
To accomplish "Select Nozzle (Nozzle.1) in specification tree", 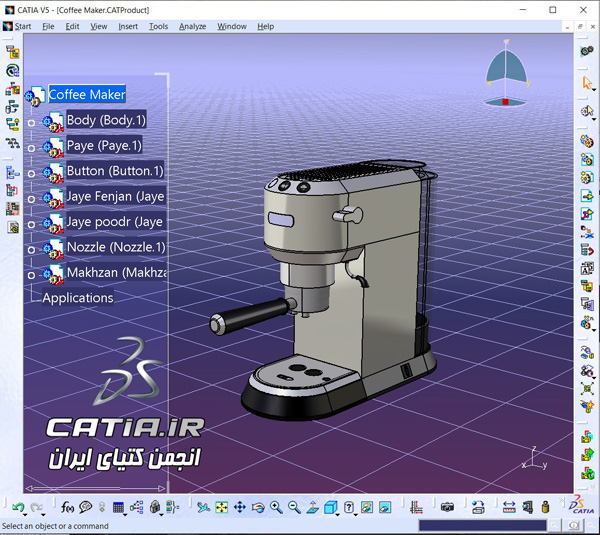I will coord(116,247).
